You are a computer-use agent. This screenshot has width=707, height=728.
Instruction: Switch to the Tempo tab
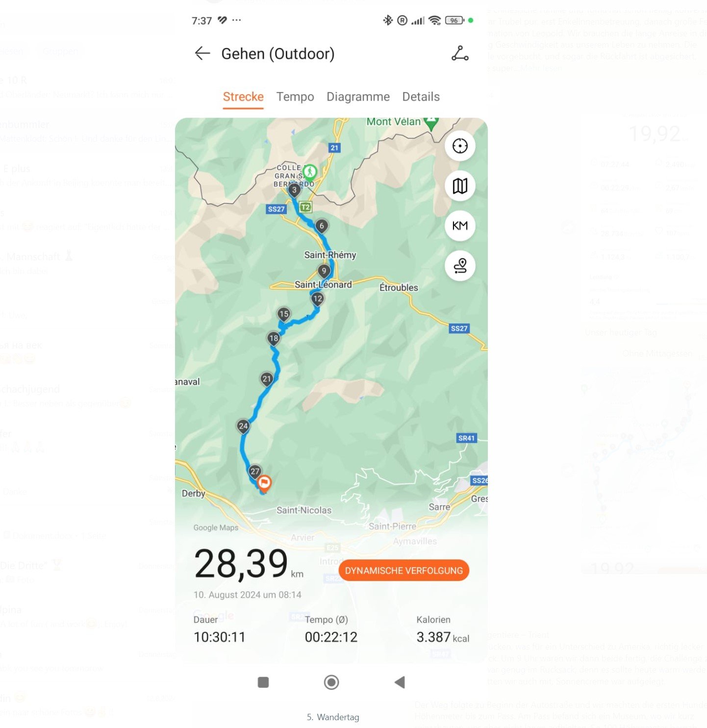click(295, 97)
